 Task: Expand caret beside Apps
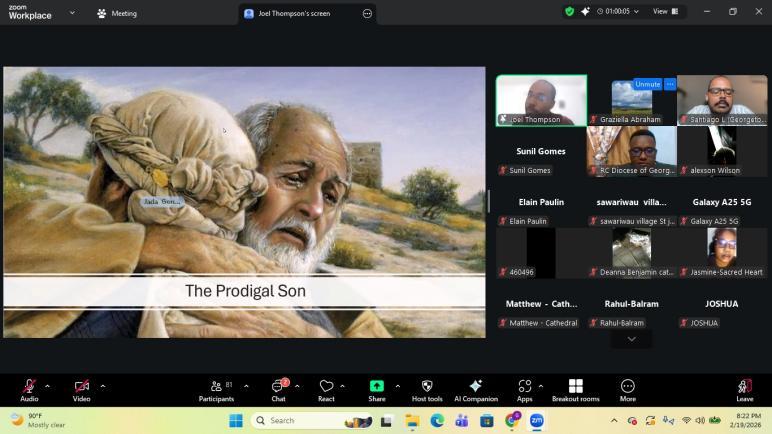click(541, 386)
